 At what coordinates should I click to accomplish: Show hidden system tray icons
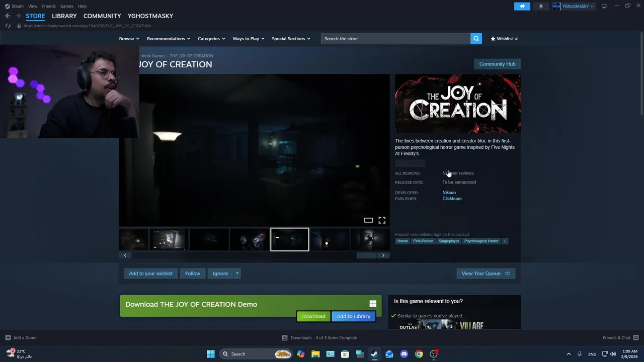(x=569, y=354)
